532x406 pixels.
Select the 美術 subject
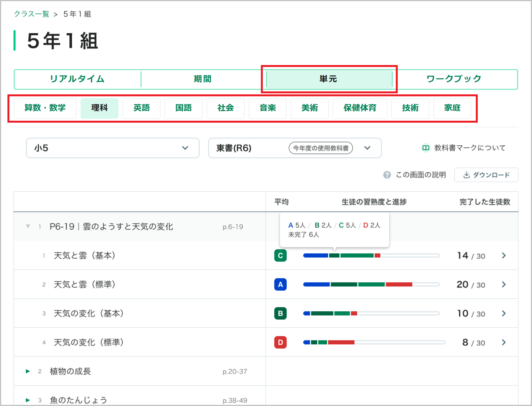[x=310, y=108]
